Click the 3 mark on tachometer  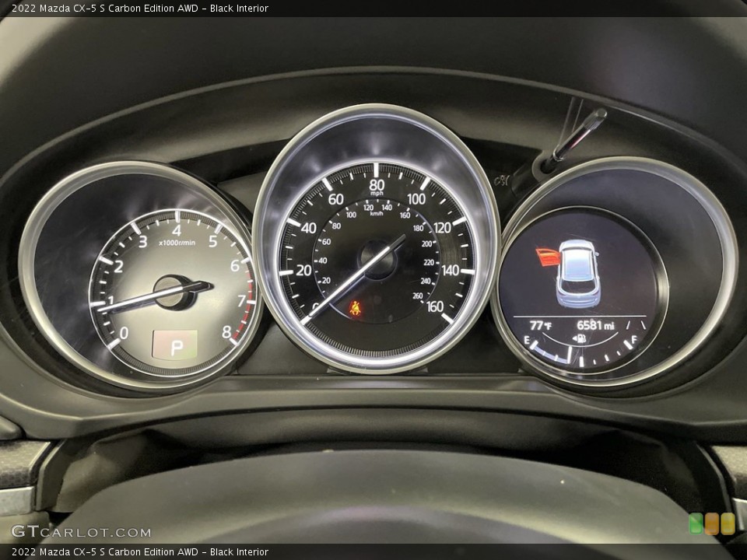tap(142, 242)
